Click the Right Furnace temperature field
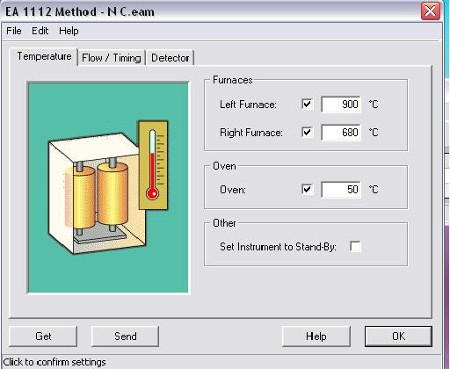 tap(341, 132)
